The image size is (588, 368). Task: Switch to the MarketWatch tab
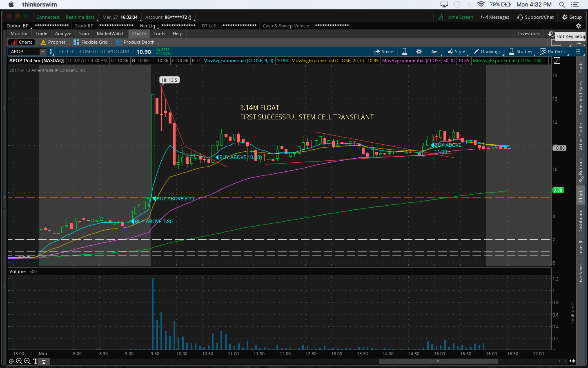coord(110,34)
